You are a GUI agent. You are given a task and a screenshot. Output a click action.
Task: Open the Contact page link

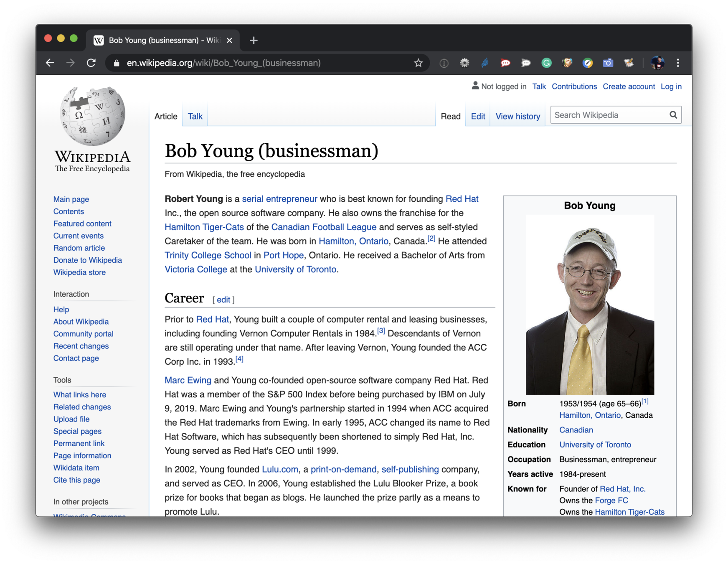click(76, 358)
